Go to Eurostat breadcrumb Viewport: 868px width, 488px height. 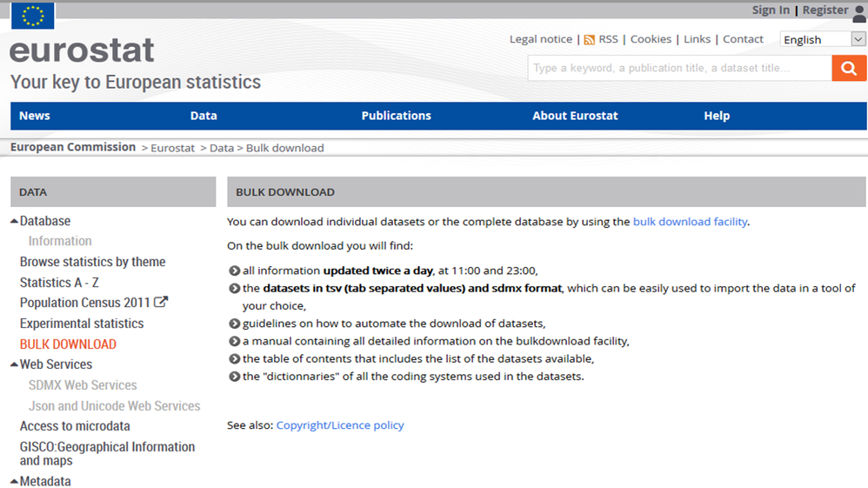[173, 148]
